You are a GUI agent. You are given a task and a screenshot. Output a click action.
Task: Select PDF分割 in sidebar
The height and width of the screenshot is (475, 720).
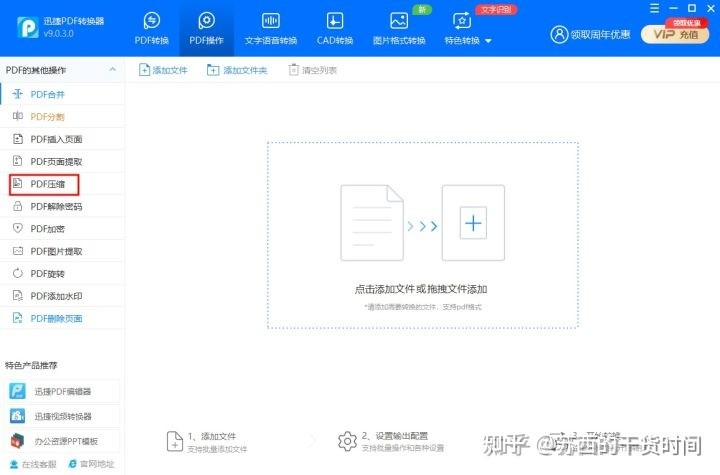(x=47, y=117)
